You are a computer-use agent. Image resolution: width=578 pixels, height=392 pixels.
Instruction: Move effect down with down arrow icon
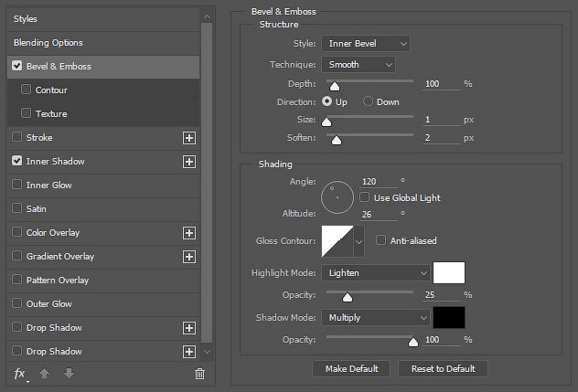(x=69, y=374)
